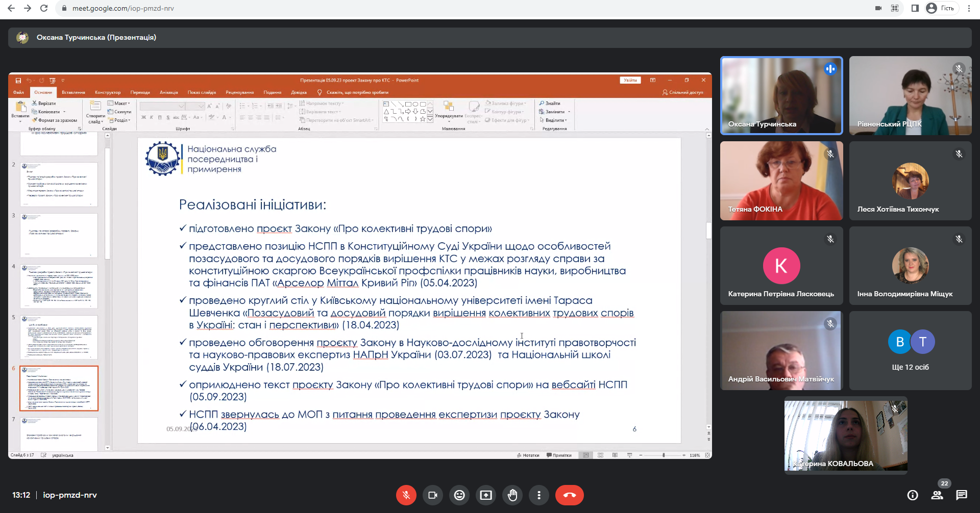Screen dimensions: 980x513
Task: Expand the quick access toolbar customization arrow
Action: 63,81
